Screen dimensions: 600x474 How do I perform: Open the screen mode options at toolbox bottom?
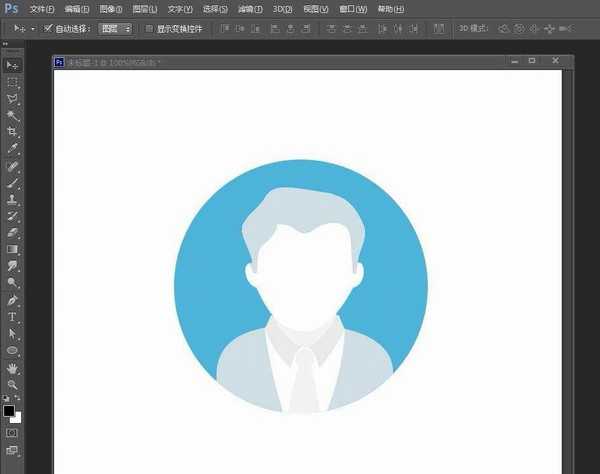13,451
